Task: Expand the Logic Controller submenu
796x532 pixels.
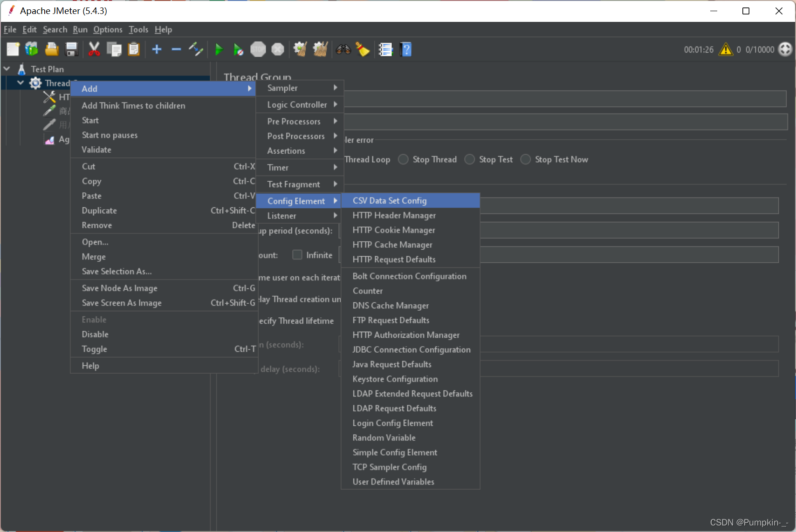Action: (300, 105)
